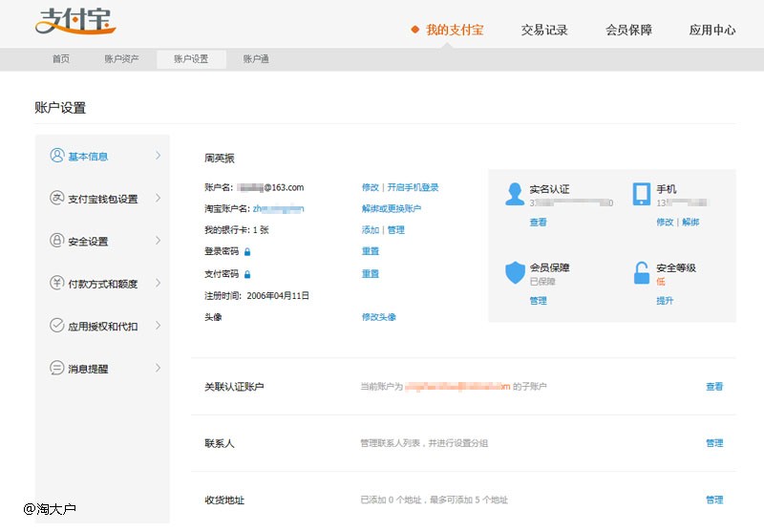Click 修改 next to the account name
The height and width of the screenshot is (532, 764).
click(x=370, y=187)
